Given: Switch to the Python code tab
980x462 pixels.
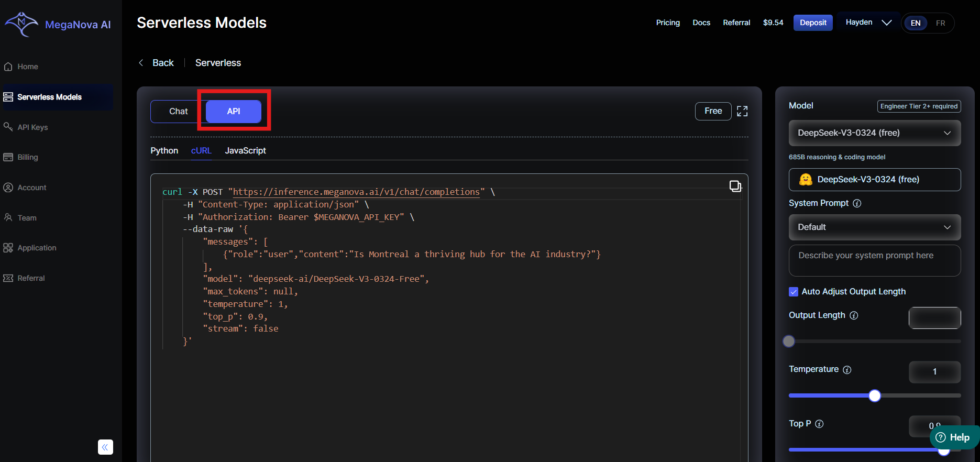Looking at the screenshot, I should pos(164,151).
